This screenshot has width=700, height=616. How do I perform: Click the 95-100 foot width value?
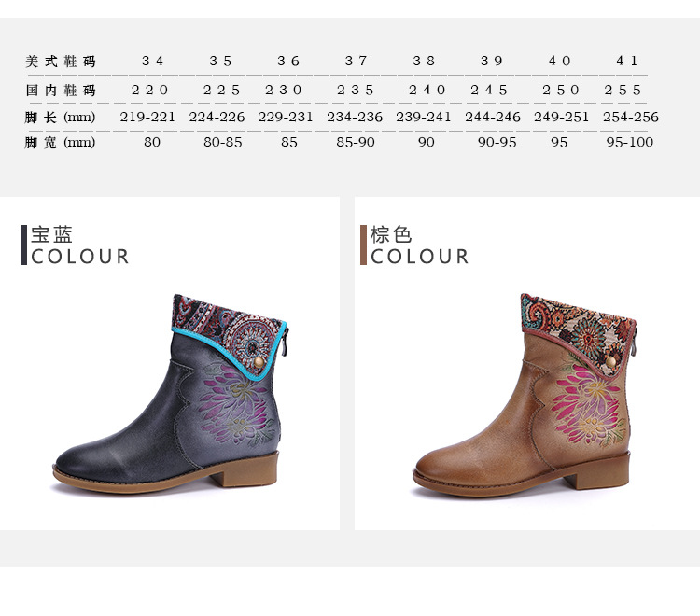pos(629,142)
